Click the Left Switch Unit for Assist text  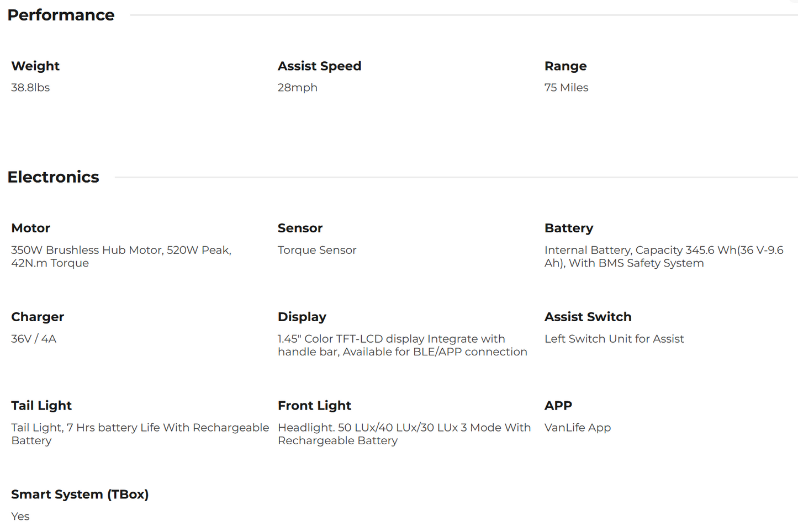click(614, 339)
